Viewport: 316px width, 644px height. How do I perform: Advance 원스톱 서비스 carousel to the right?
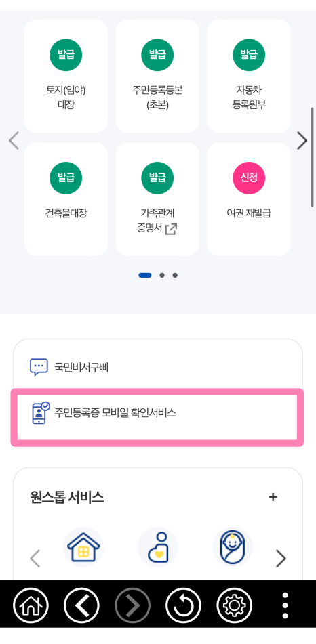(281, 559)
